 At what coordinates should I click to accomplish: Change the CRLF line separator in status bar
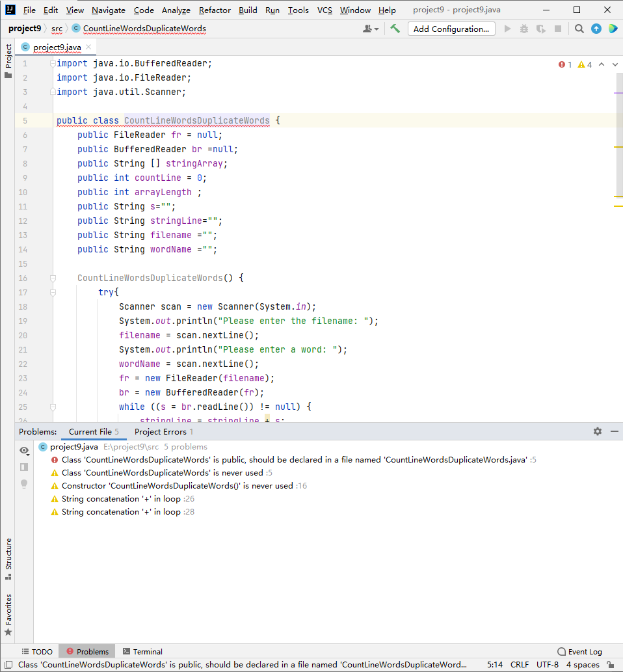[520, 665]
